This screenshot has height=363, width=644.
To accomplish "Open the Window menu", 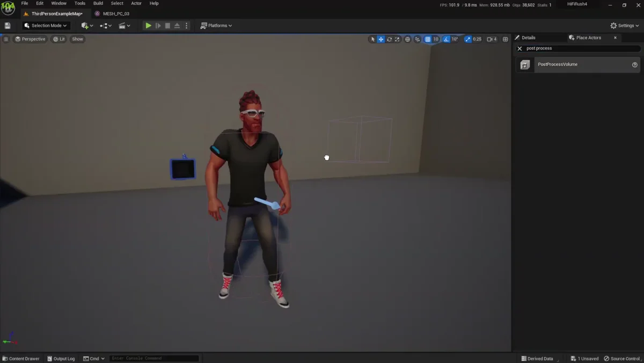I will [59, 3].
